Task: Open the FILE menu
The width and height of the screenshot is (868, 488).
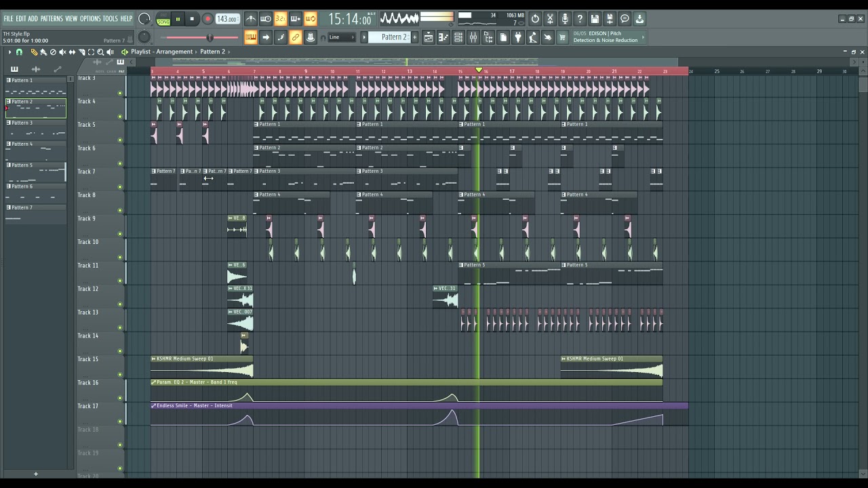Action: (x=8, y=18)
